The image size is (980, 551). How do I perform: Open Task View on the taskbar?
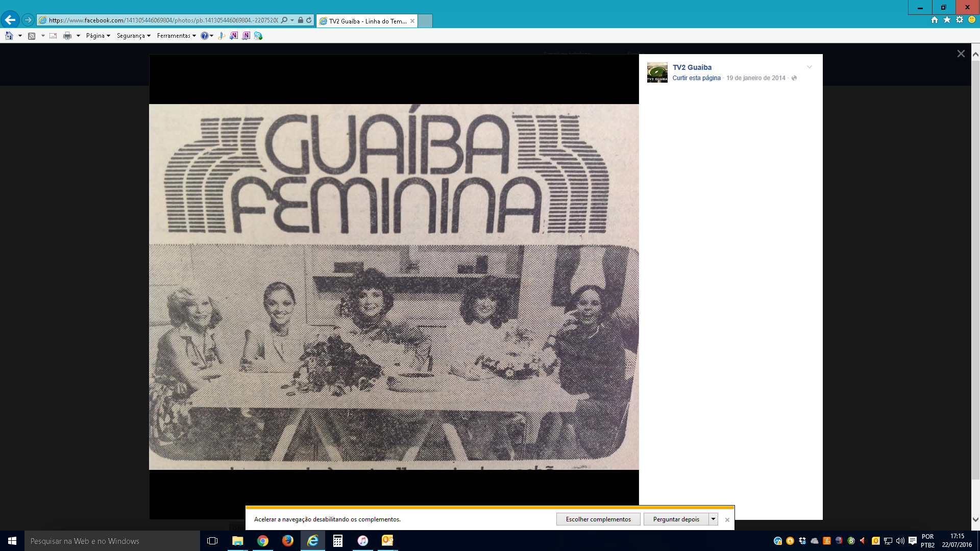click(x=212, y=541)
